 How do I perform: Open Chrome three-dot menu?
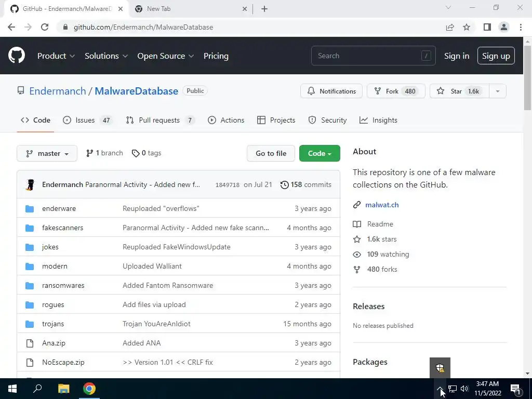click(x=521, y=27)
